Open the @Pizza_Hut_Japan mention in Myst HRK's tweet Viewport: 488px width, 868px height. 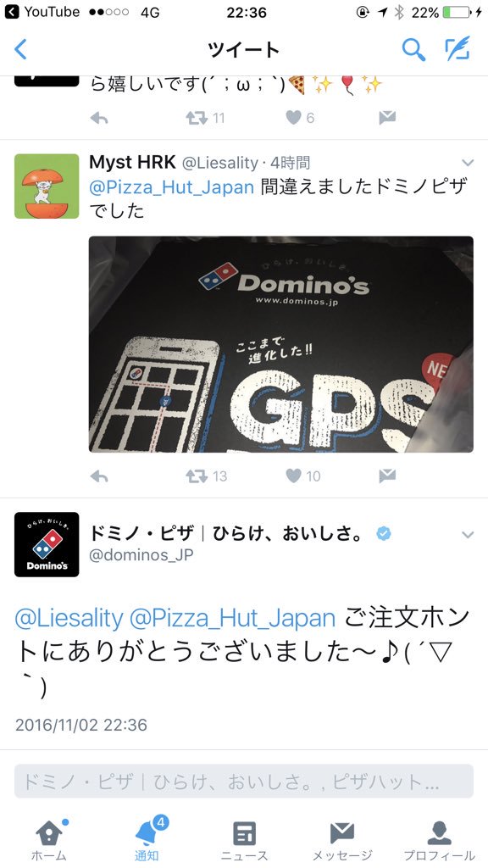click(x=171, y=187)
